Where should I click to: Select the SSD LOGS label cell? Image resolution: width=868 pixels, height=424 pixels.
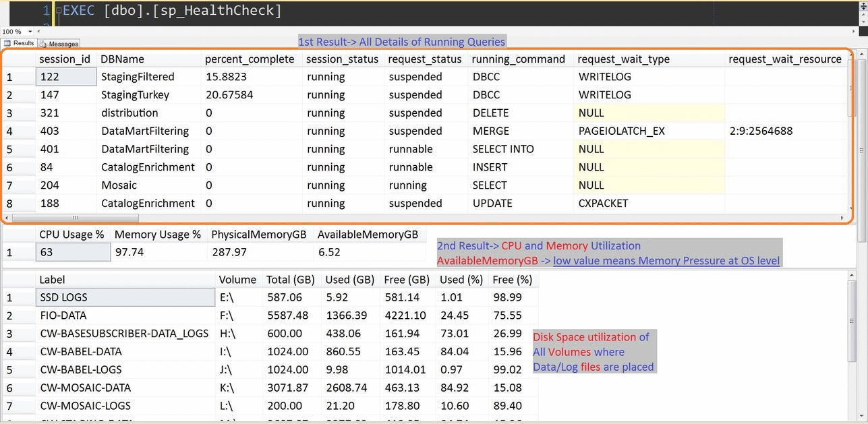click(x=125, y=297)
